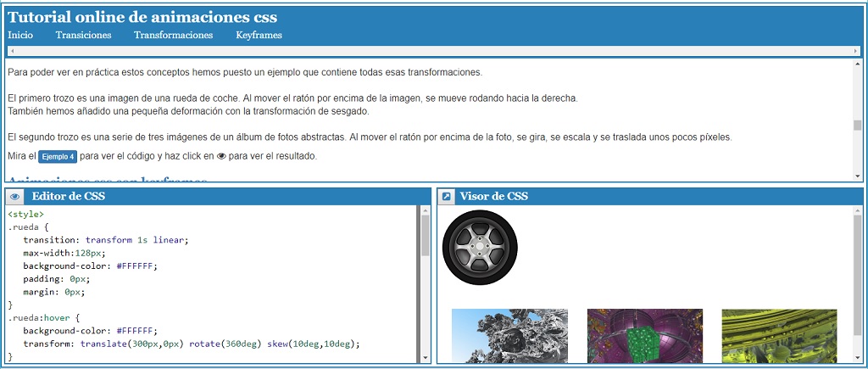The image size is (868, 369).
Task: Click the CSS editor scrollbar thumb
Action: tap(426, 236)
